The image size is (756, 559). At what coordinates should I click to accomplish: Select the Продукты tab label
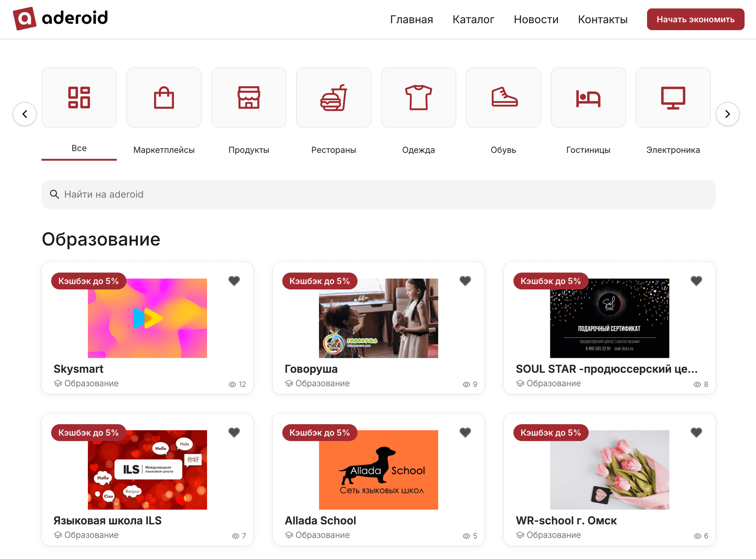(249, 150)
